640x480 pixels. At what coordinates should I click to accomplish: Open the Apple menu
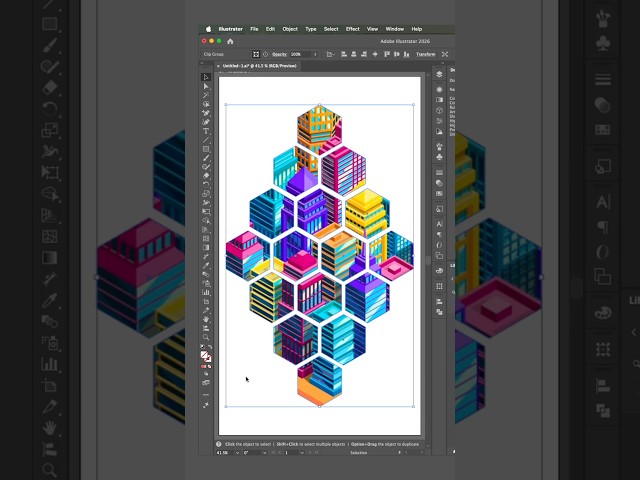pyautogui.click(x=209, y=29)
